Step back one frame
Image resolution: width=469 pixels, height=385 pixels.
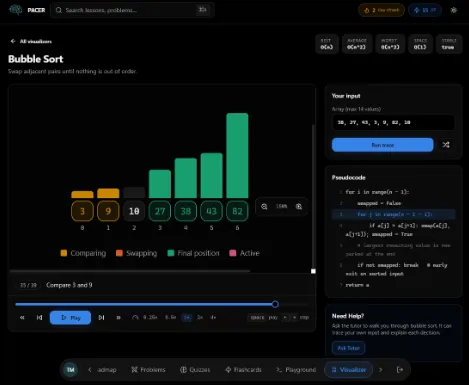coord(39,318)
